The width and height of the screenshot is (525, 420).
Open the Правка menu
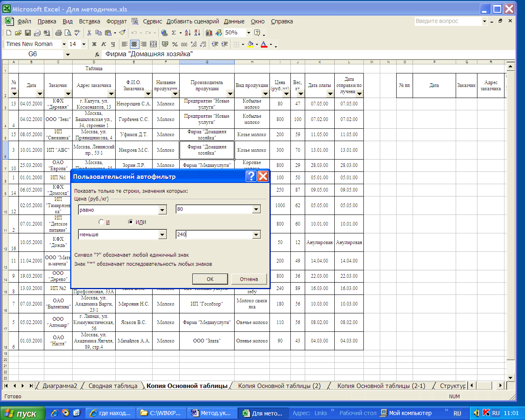click(47, 21)
